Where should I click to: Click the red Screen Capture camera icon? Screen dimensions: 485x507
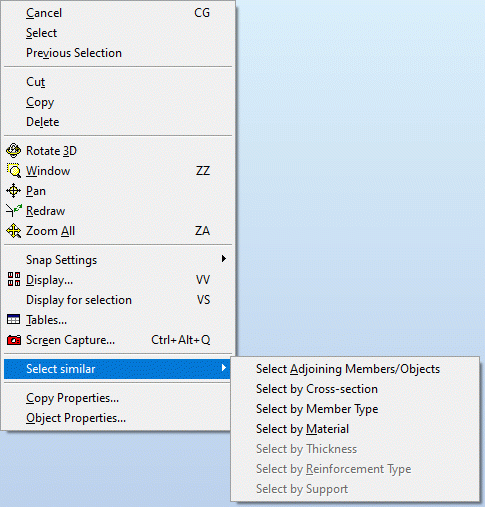tap(14, 340)
